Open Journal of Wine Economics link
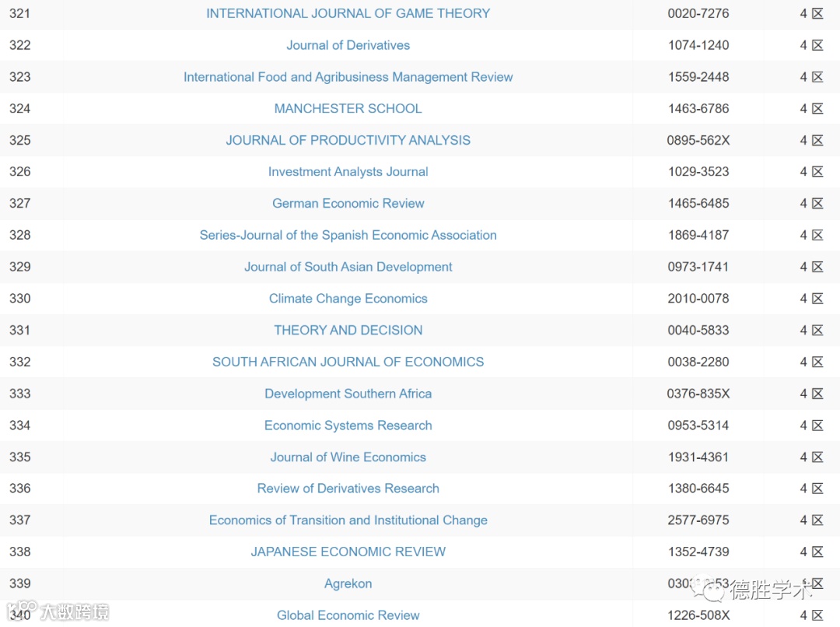840x627 pixels. (348, 457)
